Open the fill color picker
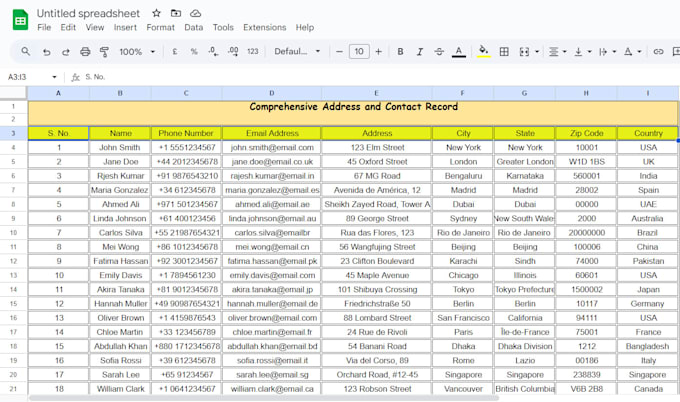 [484, 52]
